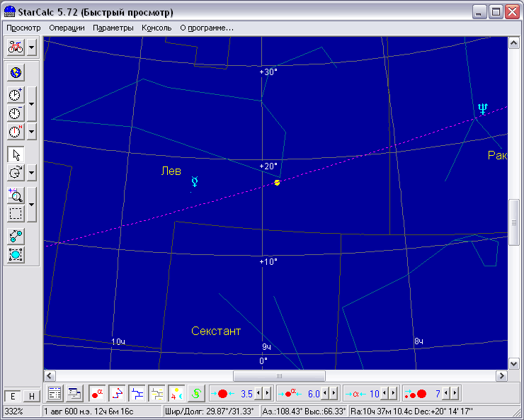
Task: Toggle the coordinate grid display
Action: click(156, 394)
